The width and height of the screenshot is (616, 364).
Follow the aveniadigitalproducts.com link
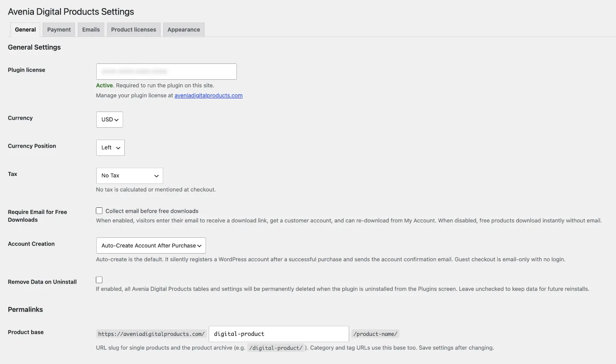pyautogui.click(x=208, y=95)
